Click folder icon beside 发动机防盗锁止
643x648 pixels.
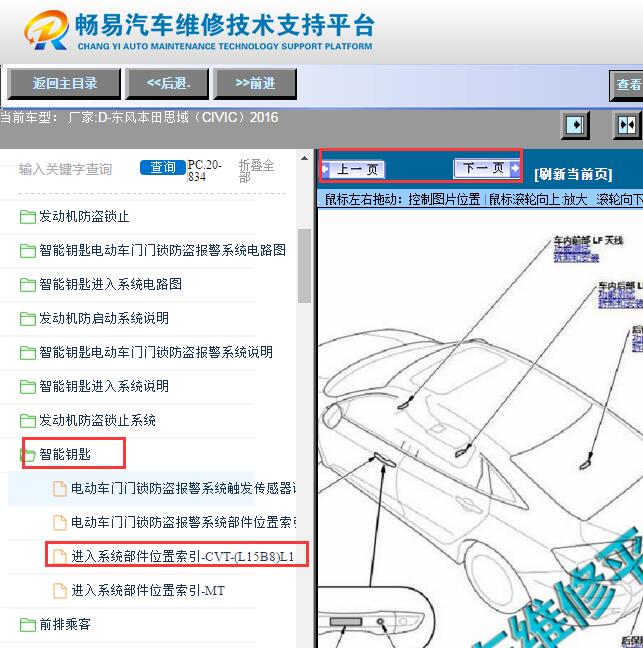point(27,217)
